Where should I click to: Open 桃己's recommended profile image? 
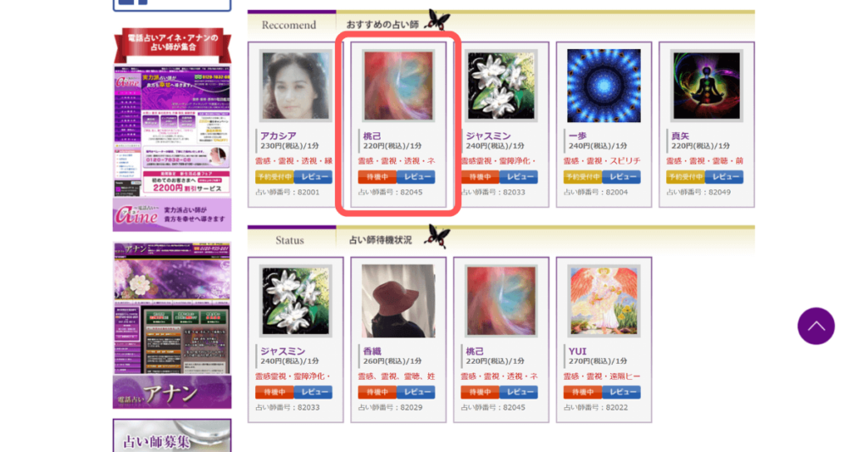398,86
